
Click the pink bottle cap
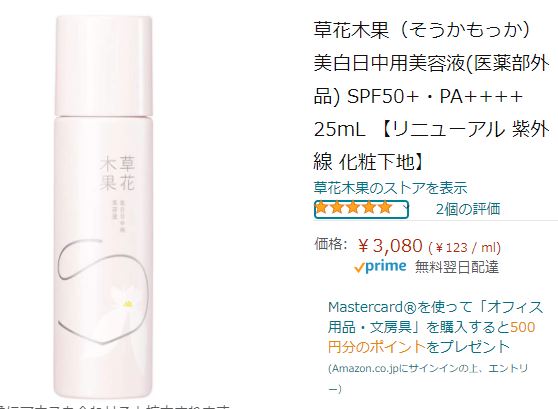coord(104,66)
